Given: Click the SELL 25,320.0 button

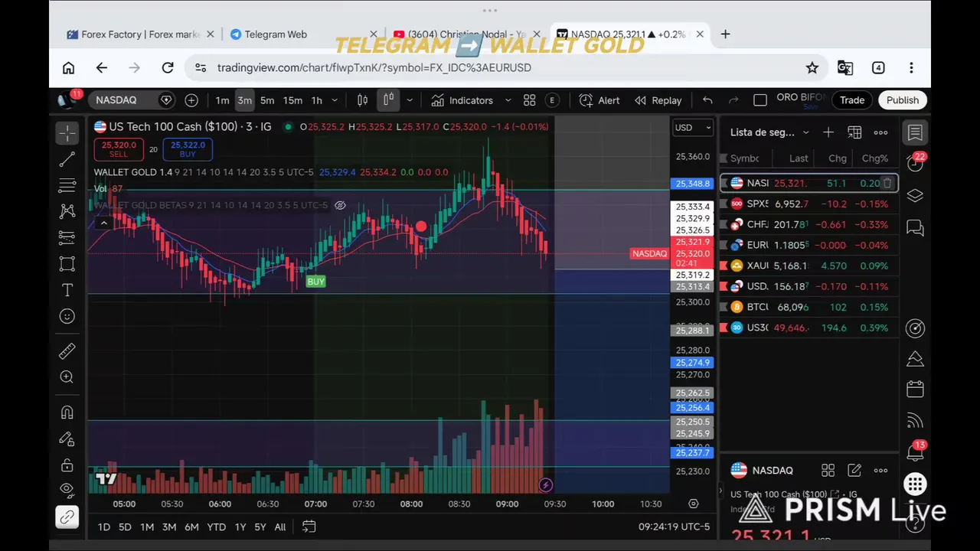Looking at the screenshot, I should [x=119, y=149].
